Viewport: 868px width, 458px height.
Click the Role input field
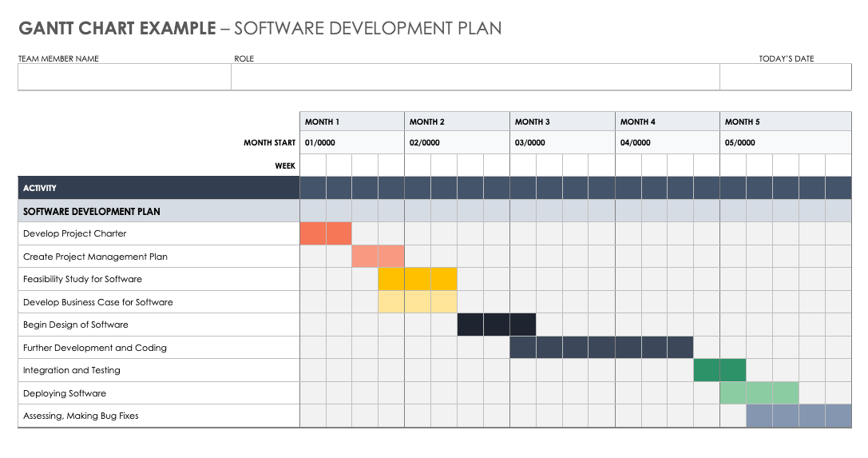[x=475, y=77]
